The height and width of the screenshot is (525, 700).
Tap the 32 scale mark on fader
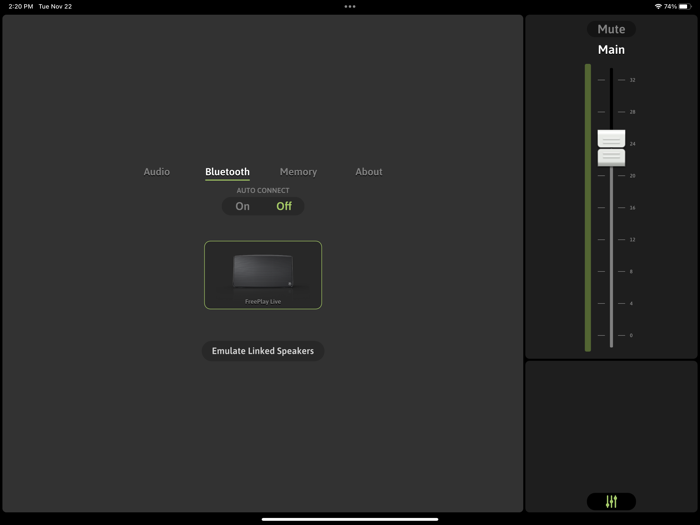tap(632, 80)
